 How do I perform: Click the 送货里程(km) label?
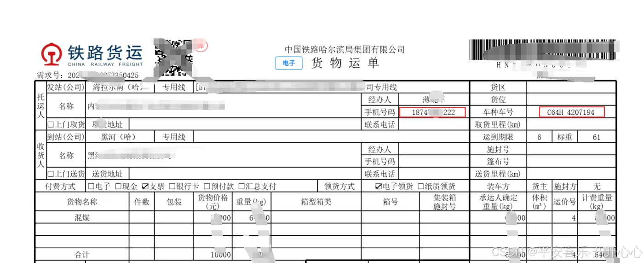[x=498, y=174]
